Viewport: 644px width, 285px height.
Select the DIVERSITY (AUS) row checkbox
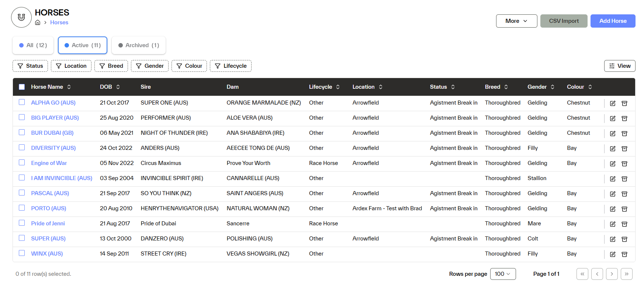pyautogui.click(x=22, y=148)
